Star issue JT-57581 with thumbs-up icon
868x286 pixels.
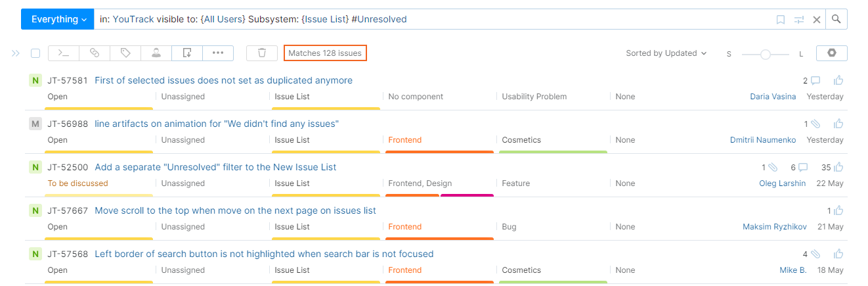838,81
